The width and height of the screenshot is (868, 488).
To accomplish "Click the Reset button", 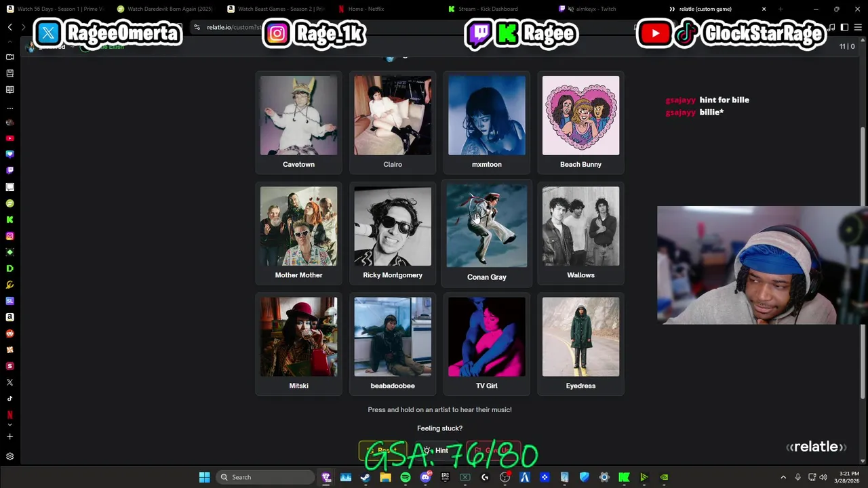I will click(x=382, y=450).
